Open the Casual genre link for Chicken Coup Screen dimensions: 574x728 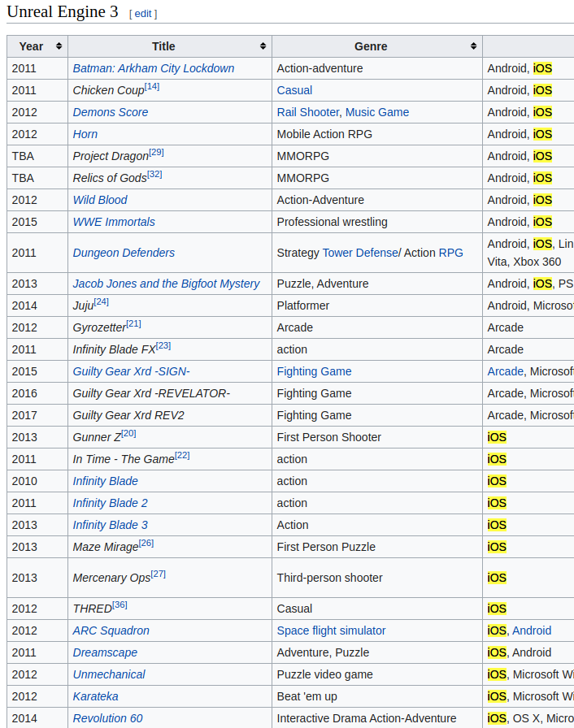coord(294,90)
